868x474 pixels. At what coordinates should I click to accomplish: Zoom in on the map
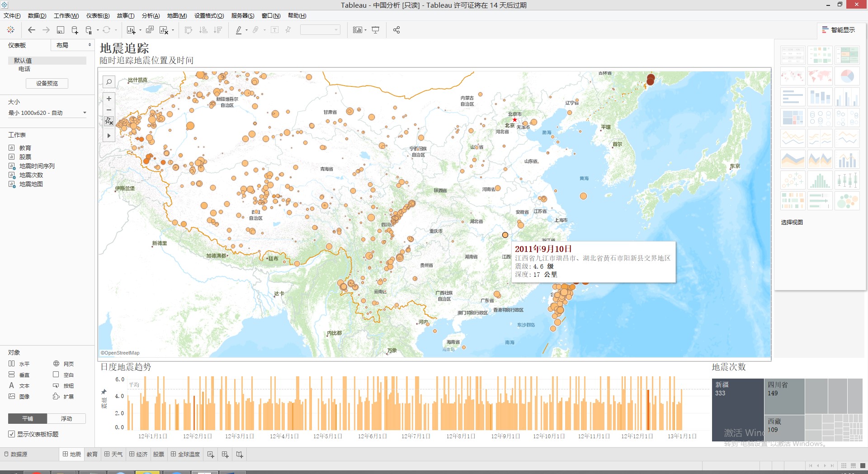point(109,99)
